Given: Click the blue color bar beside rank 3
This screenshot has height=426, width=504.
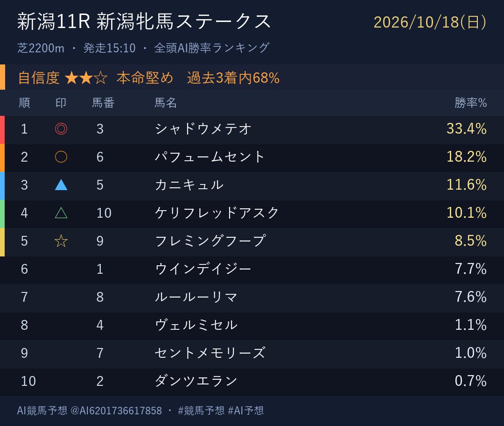Looking at the screenshot, I should pyautogui.click(x=2, y=186).
